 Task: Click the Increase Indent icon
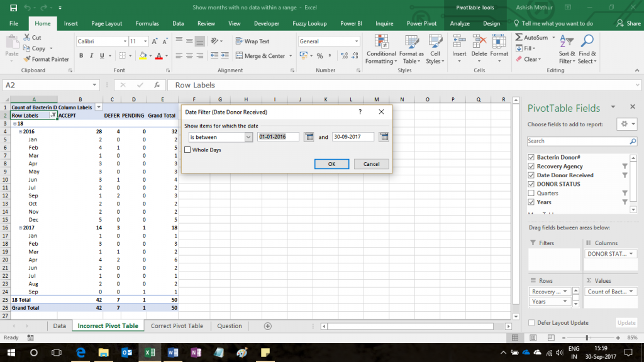[225, 55]
